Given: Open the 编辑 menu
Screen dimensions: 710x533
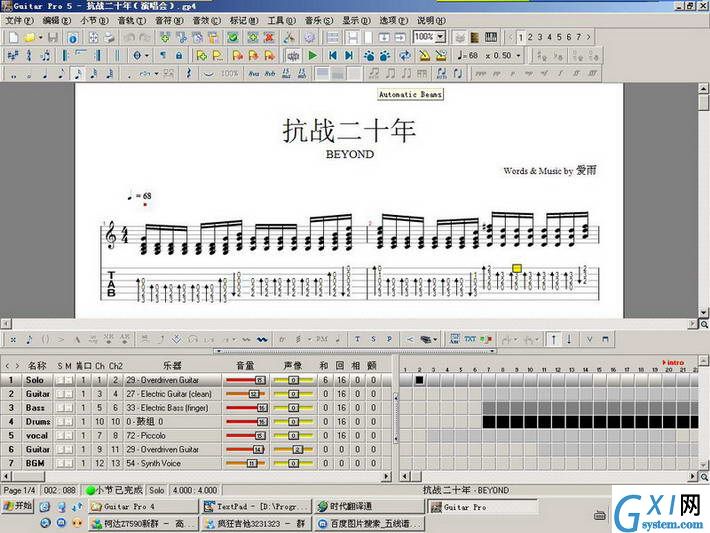Looking at the screenshot, I should tap(57, 21).
